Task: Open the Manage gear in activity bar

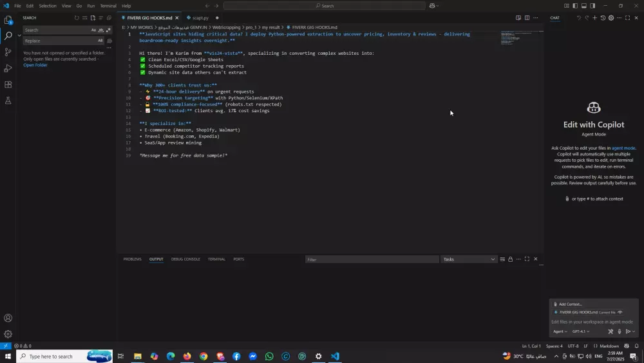Action: point(8,334)
